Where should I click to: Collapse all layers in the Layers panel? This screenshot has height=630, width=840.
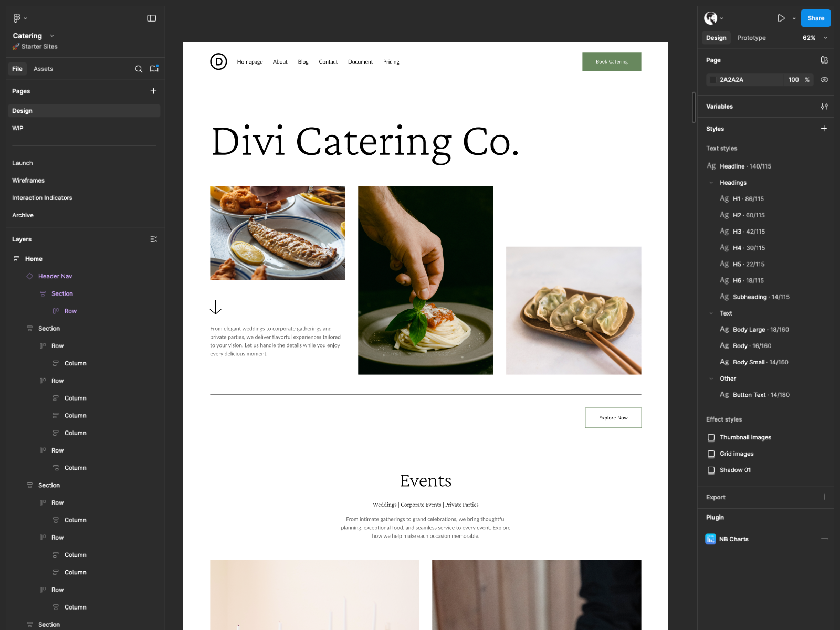pyautogui.click(x=153, y=239)
